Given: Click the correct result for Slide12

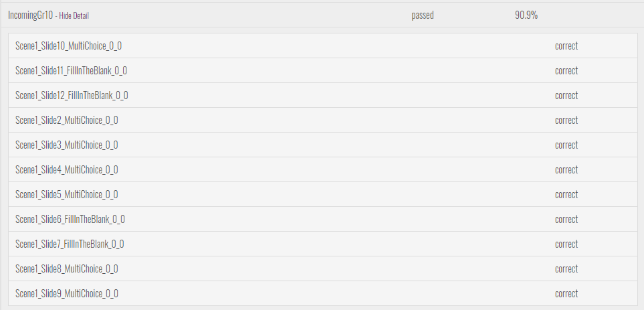Looking at the screenshot, I should 566,95.
